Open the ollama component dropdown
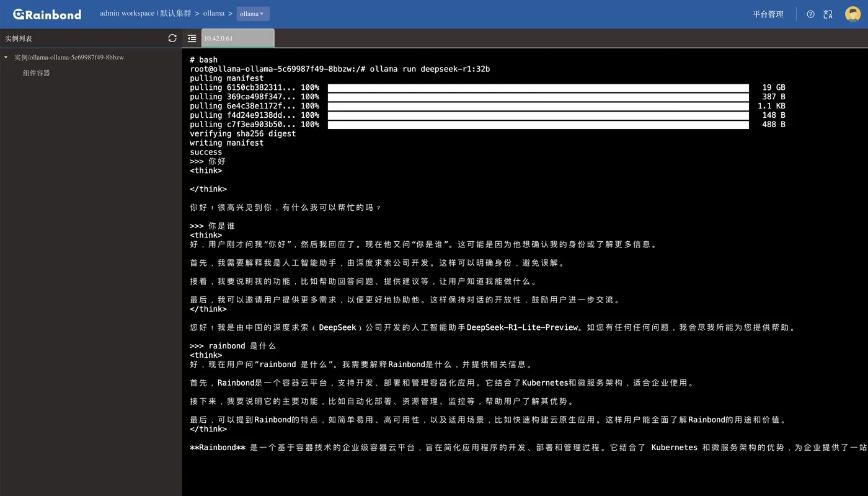868x496 pixels. click(252, 14)
